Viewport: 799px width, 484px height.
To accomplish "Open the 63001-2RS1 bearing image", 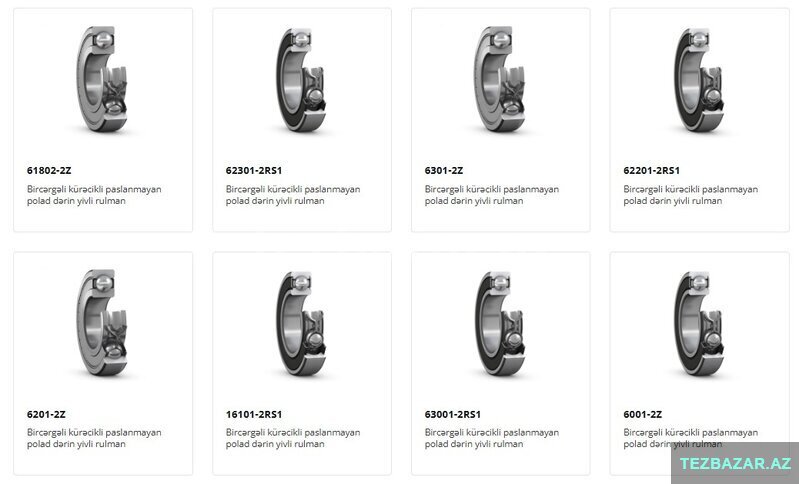I will pyautogui.click(x=500, y=322).
